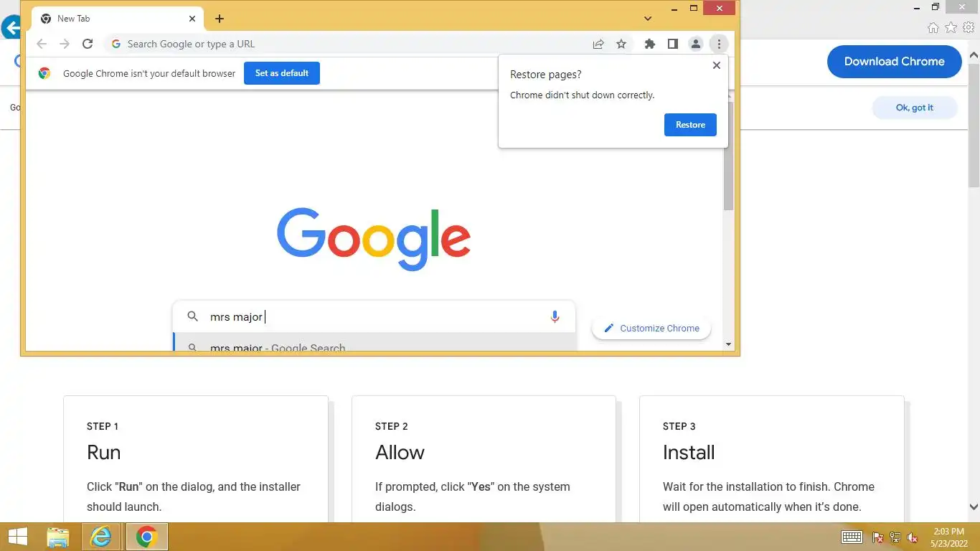Click Ok, got it in background window
Viewport: 980px width, 551px height.
point(915,108)
